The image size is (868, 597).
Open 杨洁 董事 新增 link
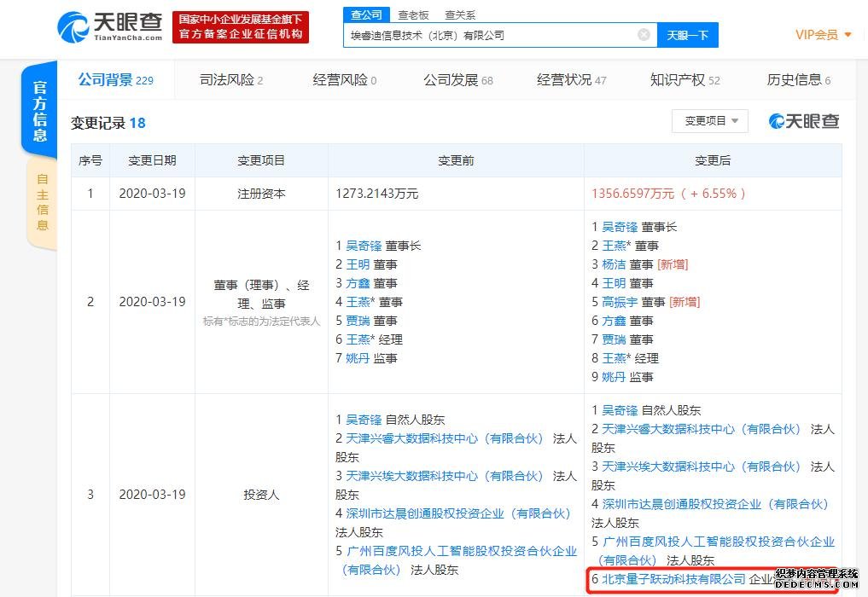[x=614, y=264]
